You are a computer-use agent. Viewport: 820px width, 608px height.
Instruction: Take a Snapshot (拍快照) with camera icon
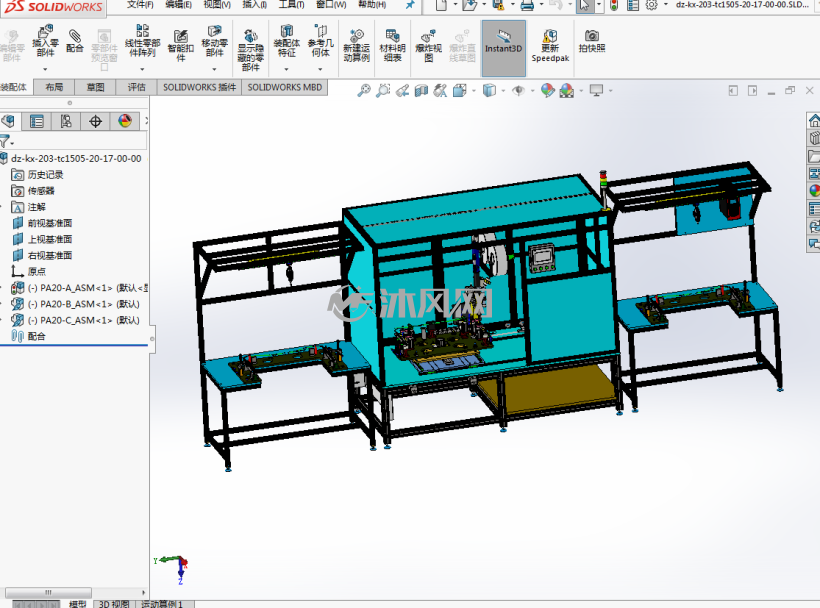click(592, 41)
